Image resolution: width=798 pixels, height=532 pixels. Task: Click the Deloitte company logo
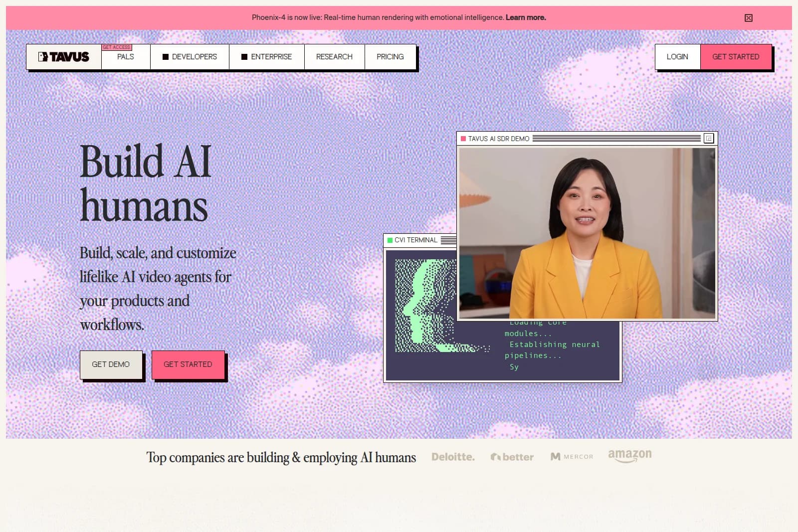tap(453, 457)
